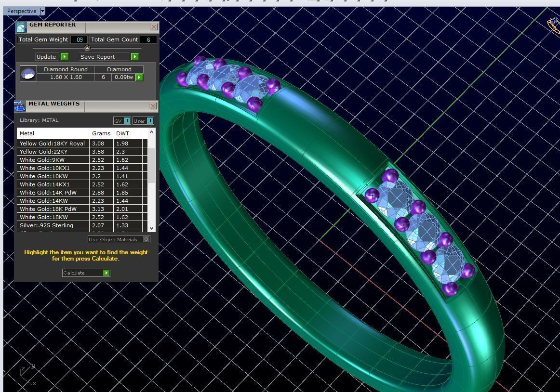The height and width of the screenshot is (392, 560).
Task: Select the White Gold:10KX1 row
Action: click(82, 168)
